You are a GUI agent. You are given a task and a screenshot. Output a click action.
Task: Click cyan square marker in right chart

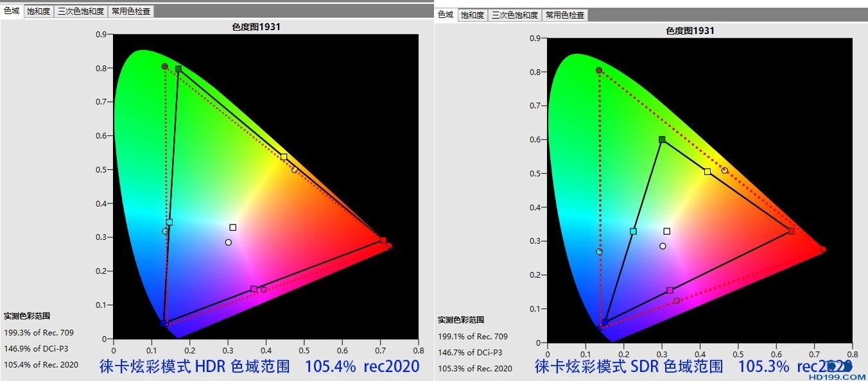coord(633,231)
